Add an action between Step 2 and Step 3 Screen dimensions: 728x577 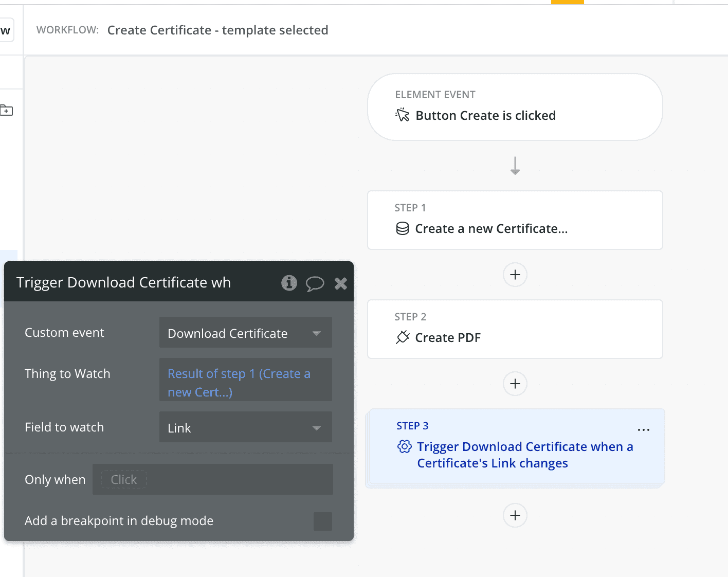pyautogui.click(x=515, y=384)
